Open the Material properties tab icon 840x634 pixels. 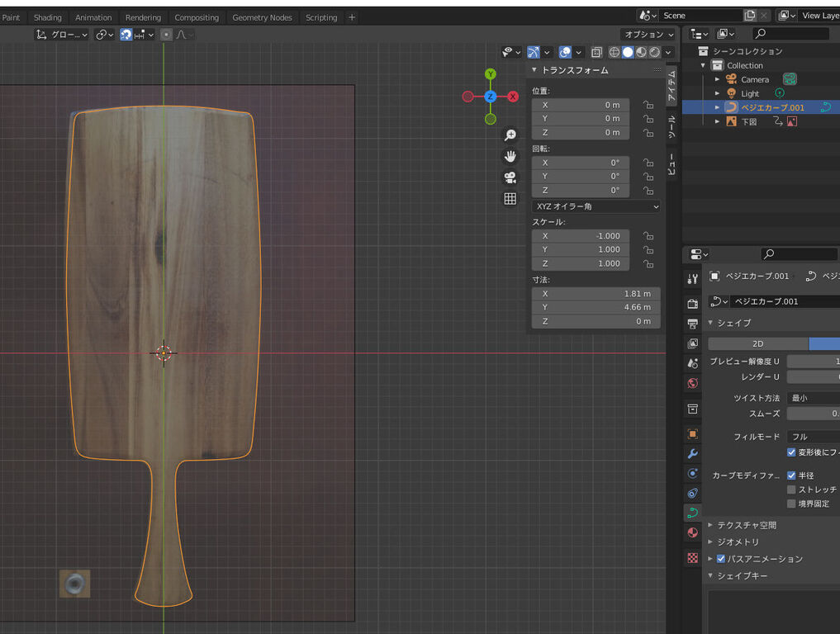pyautogui.click(x=693, y=532)
